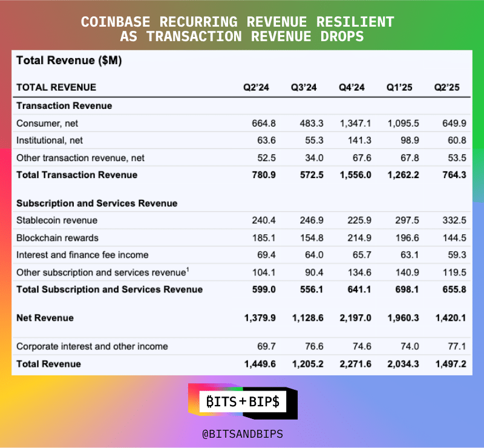Click interest and finance value 59.3

coord(457,255)
